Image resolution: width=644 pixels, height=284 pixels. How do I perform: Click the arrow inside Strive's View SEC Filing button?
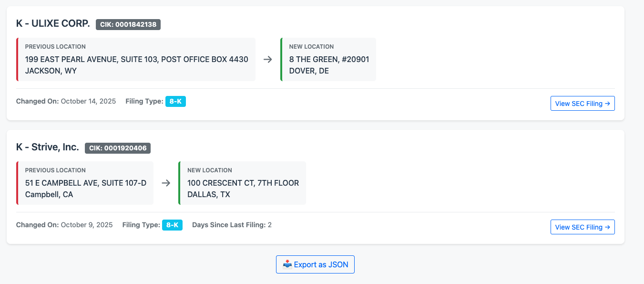(x=606, y=227)
